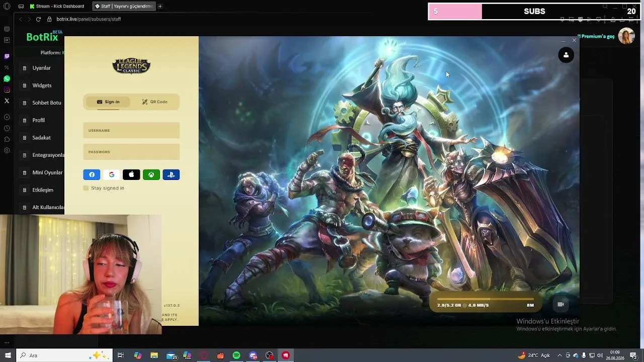Open the round profile icon in the launcher

click(566, 55)
